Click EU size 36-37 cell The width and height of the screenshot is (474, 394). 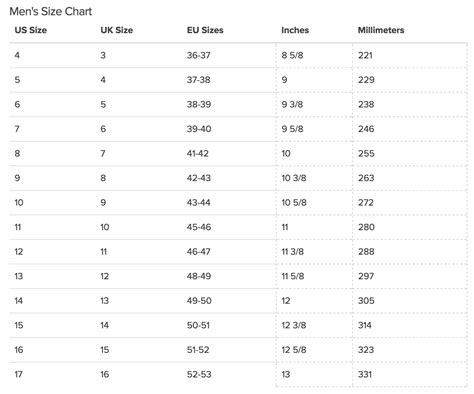(199, 55)
